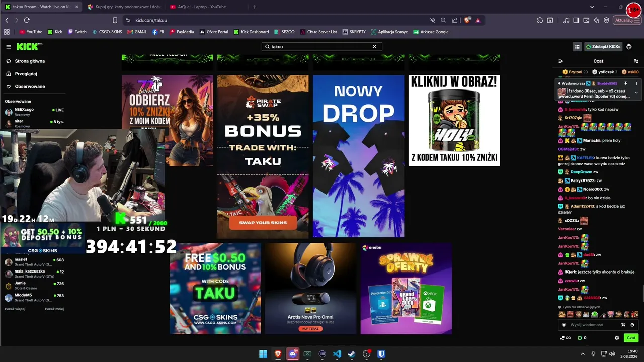
Task: Open the Eneba Sprawdź oferty banner
Action: point(406,289)
